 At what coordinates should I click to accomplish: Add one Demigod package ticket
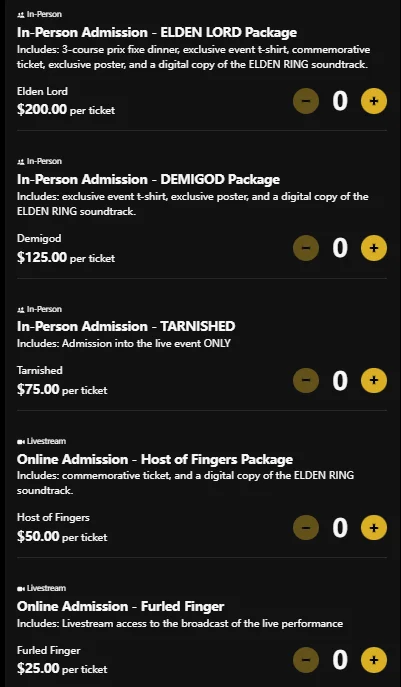[373, 248]
